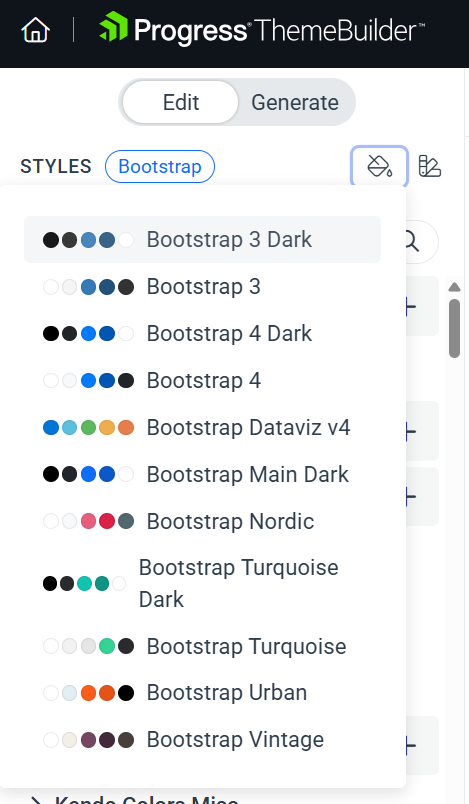Click the STYLES heading label

tap(56, 167)
